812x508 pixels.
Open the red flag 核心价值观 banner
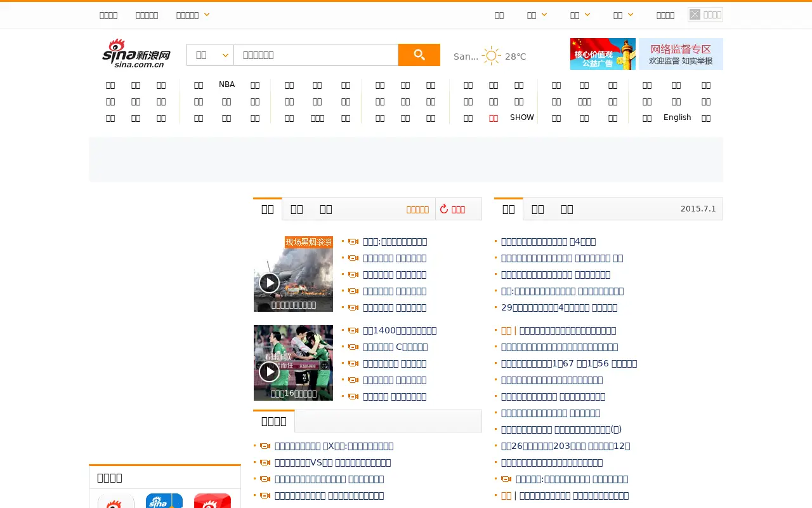(x=603, y=54)
